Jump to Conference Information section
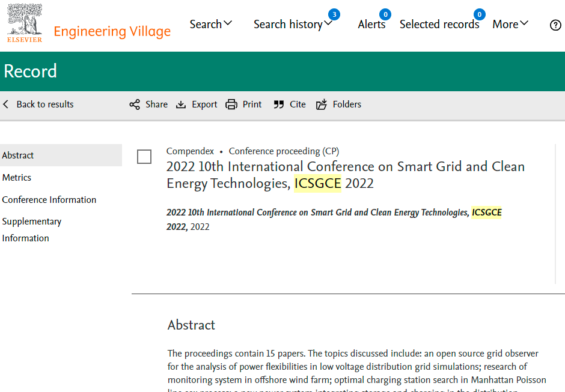 point(49,200)
